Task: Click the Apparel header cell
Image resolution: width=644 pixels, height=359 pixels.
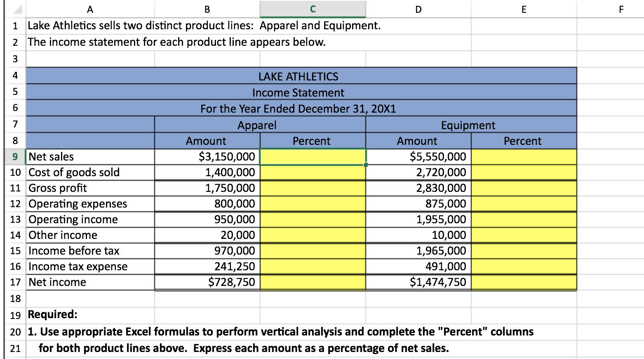Action: (260, 125)
